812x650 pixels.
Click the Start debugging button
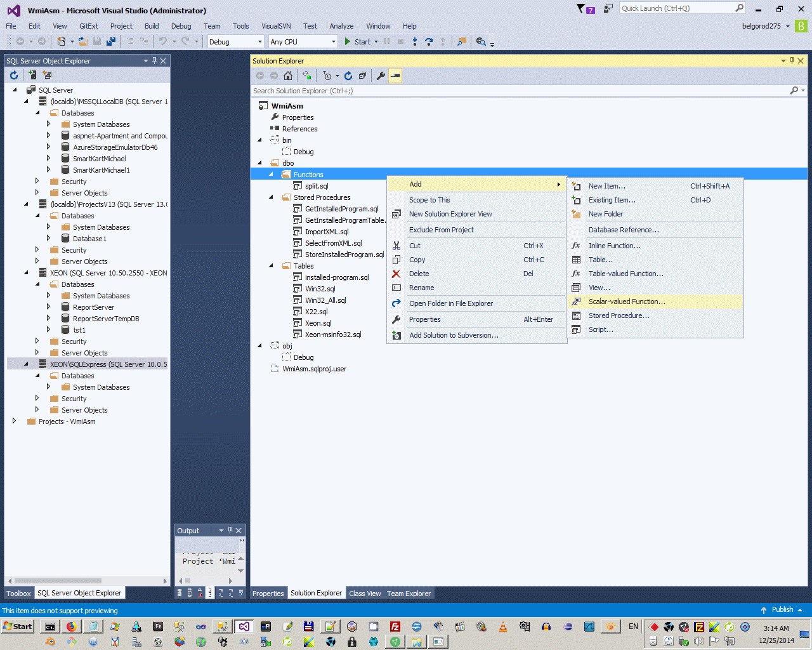358,42
